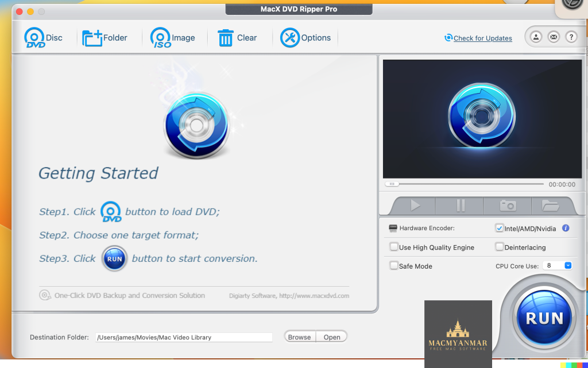Open the Options settings
The width and height of the screenshot is (588, 368).
pyautogui.click(x=305, y=37)
